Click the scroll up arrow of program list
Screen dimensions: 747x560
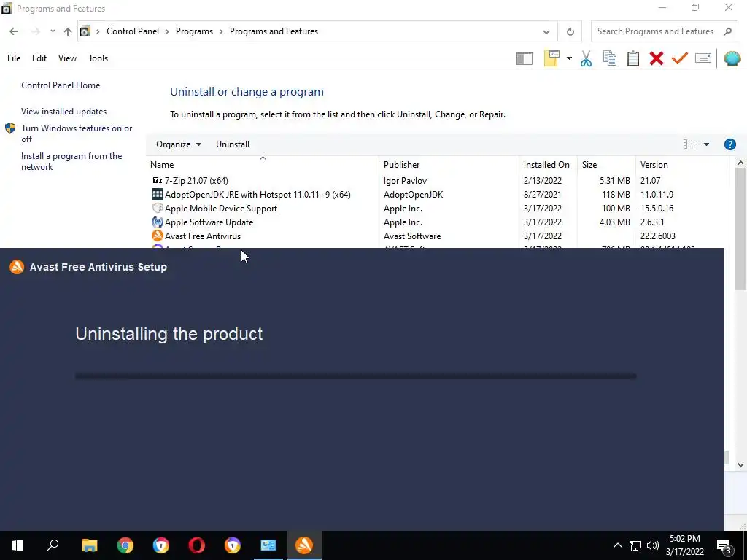click(x=740, y=163)
